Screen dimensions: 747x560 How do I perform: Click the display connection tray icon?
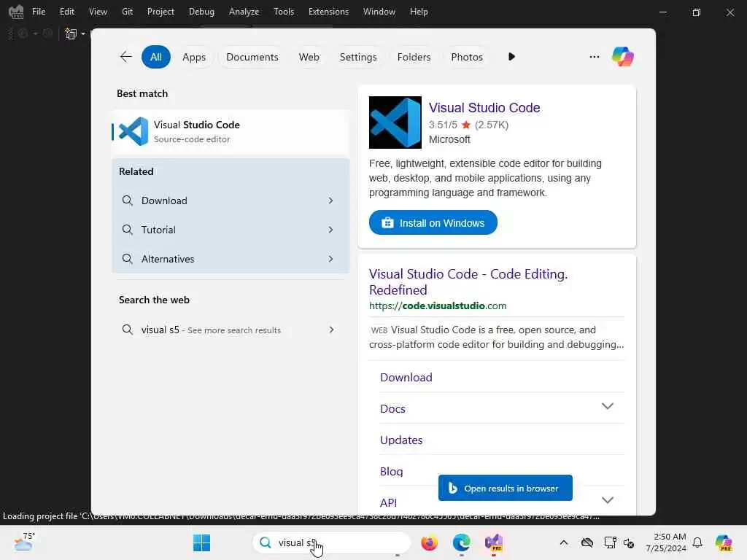point(610,542)
